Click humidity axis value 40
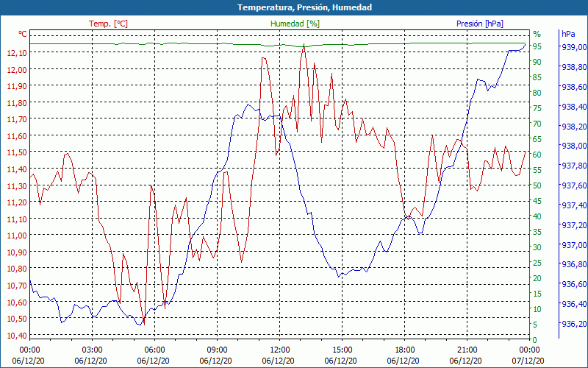The width and height of the screenshot is (588, 368). point(537,216)
